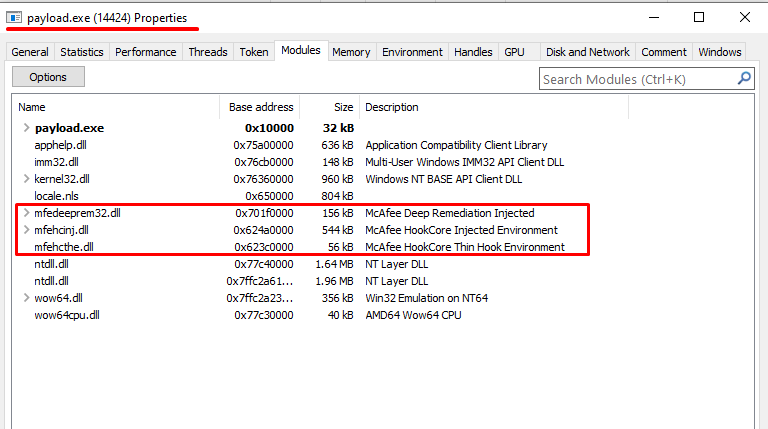Click the 960 kB size value
This screenshot has width=768, height=429.
click(x=337, y=179)
